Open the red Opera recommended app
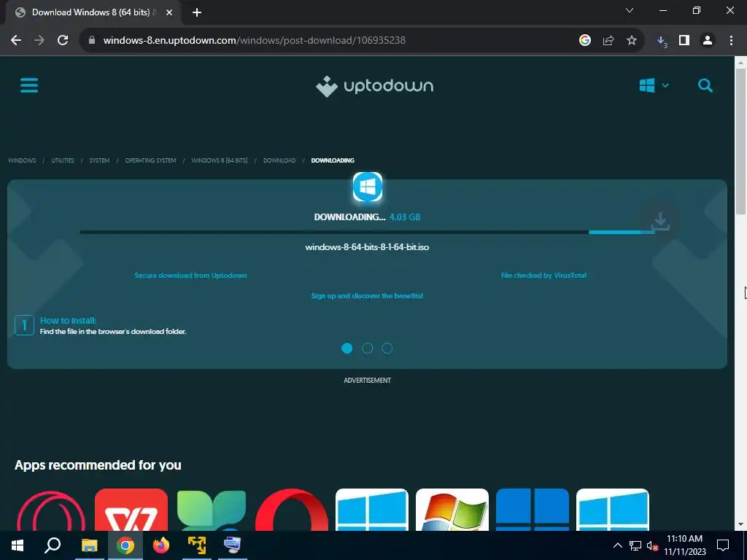The height and width of the screenshot is (560, 747). click(292, 510)
